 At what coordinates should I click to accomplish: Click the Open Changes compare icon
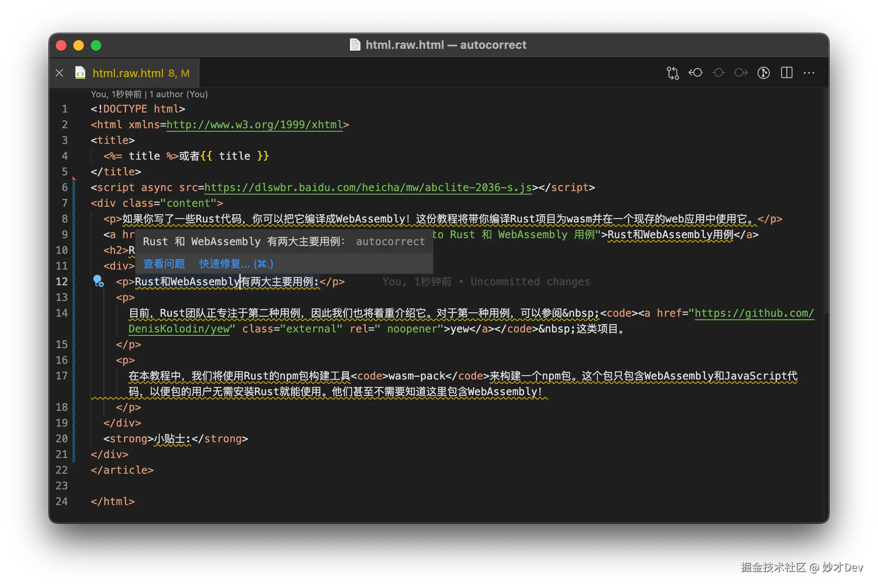coord(672,73)
